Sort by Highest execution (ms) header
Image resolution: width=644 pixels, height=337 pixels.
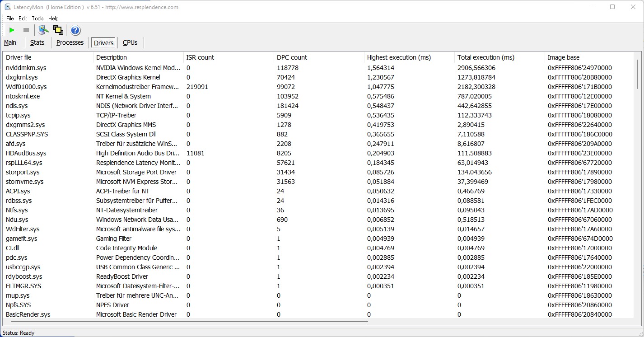pyautogui.click(x=409, y=57)
